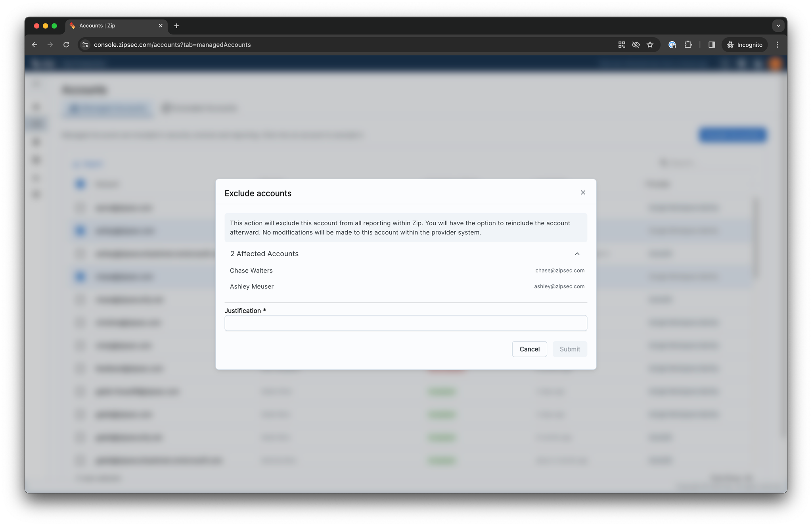Open the QR code icon in the address bar

pos(621,45)
